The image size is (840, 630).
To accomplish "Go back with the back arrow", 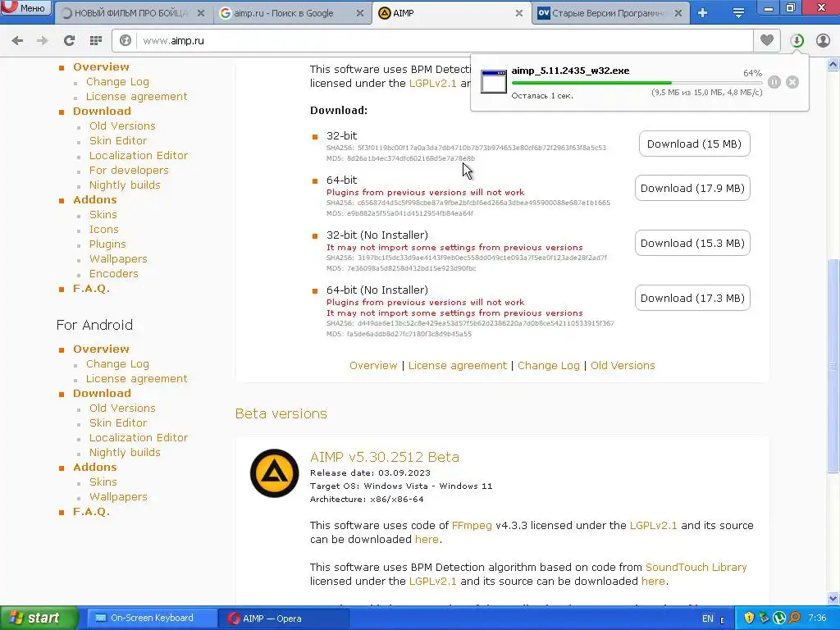I will (x=17, y=40).
